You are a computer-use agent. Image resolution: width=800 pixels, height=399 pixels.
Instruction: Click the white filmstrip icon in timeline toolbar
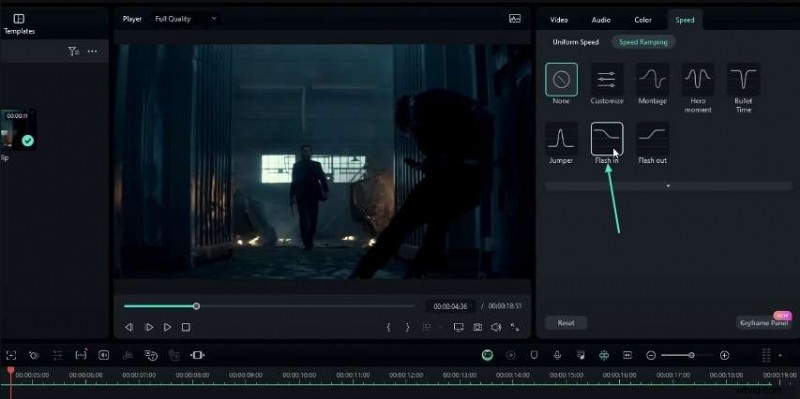click(197, 355)
